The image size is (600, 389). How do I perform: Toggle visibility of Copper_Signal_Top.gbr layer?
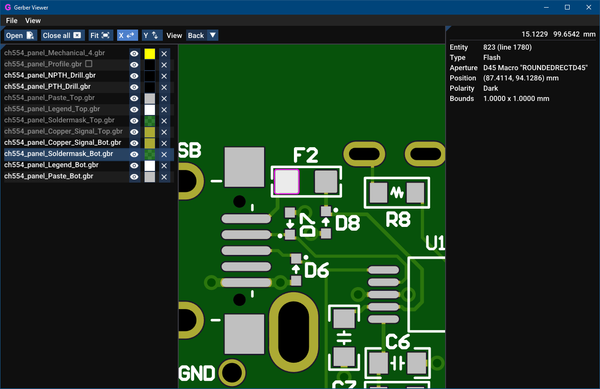click(134, 132)
